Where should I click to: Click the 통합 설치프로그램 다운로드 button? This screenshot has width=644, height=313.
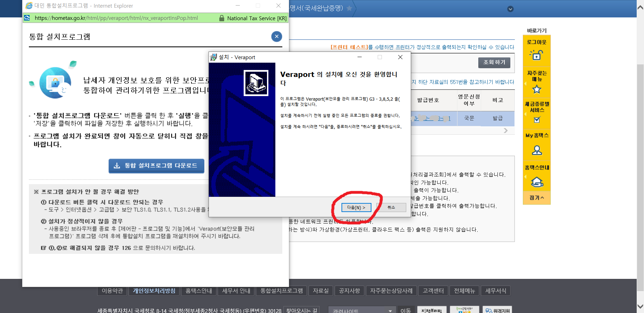point(156,166)
